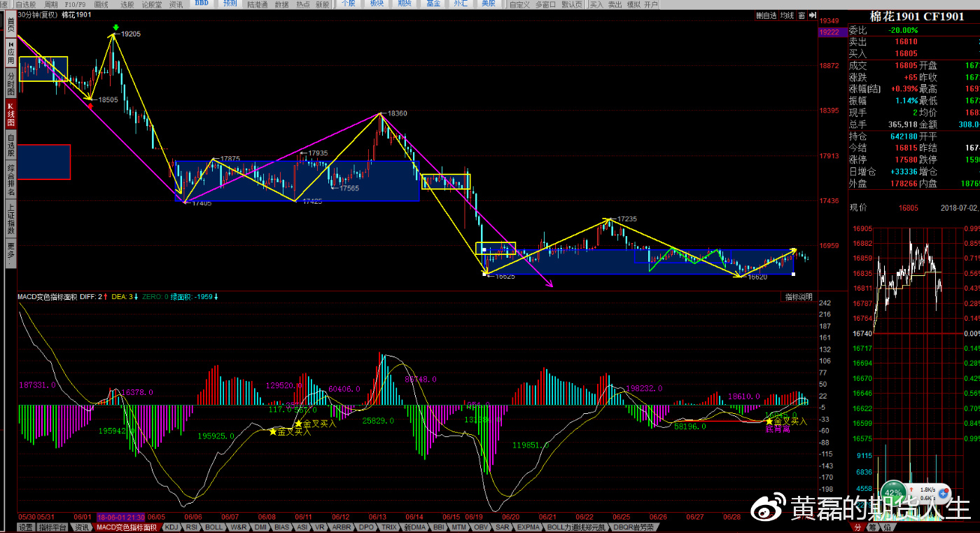The width and height of the screenshot is (980, 533).
Task: Open the 自定义 custom layout
Action: [519, 4]
